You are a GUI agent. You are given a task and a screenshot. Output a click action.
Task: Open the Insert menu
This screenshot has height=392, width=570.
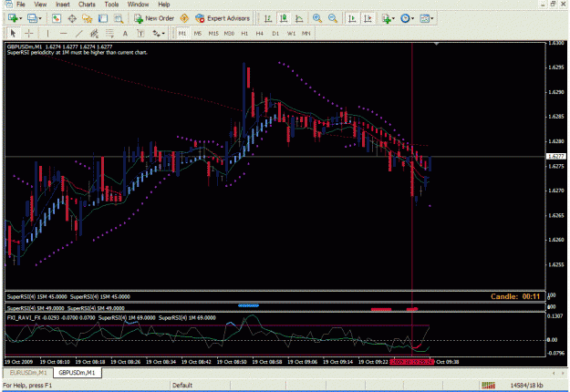coord(63,5)
